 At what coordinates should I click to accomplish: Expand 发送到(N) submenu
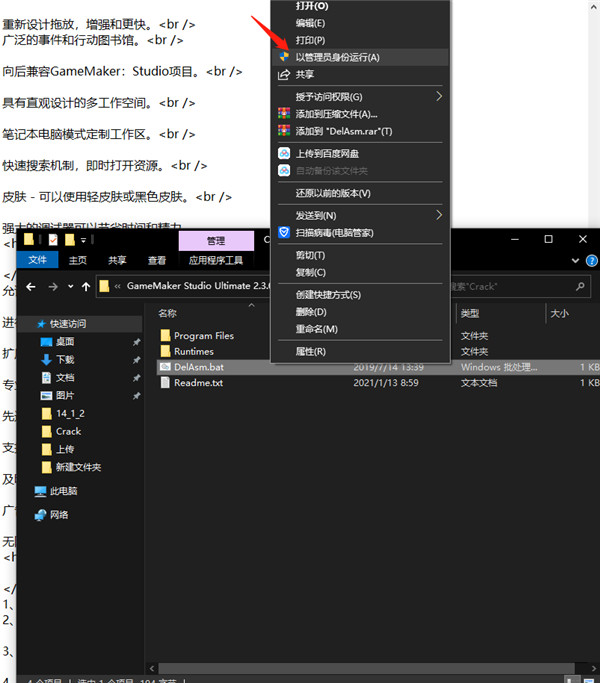click(360, 216)
